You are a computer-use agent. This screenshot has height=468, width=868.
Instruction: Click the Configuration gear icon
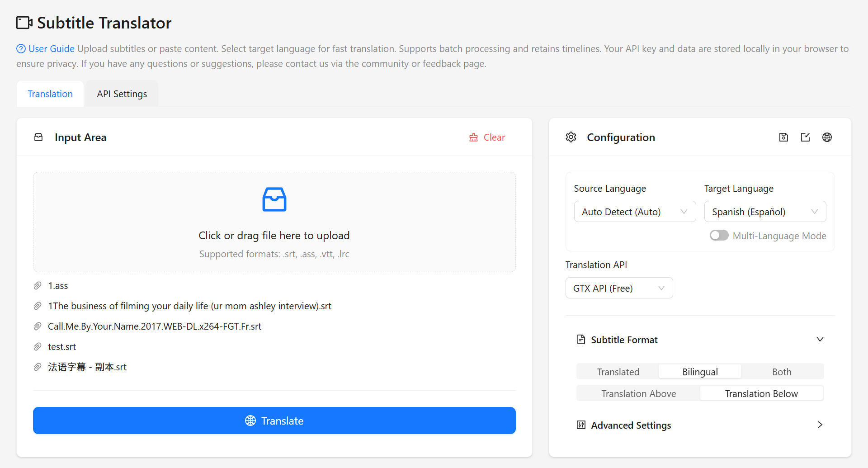coord(571,137)
